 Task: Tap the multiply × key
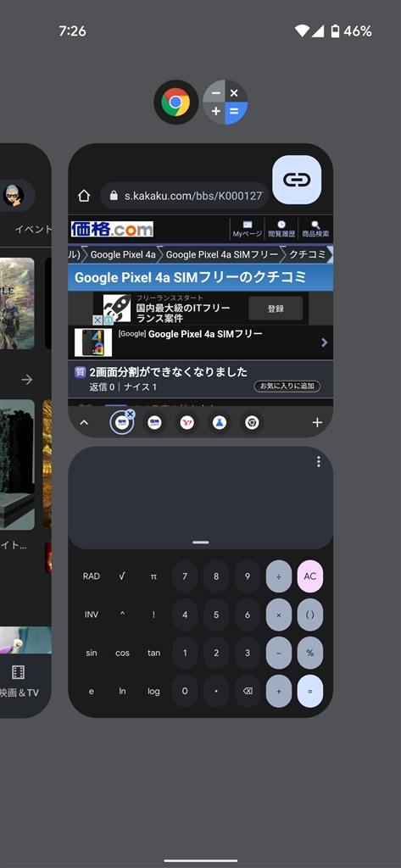(279, 615)
